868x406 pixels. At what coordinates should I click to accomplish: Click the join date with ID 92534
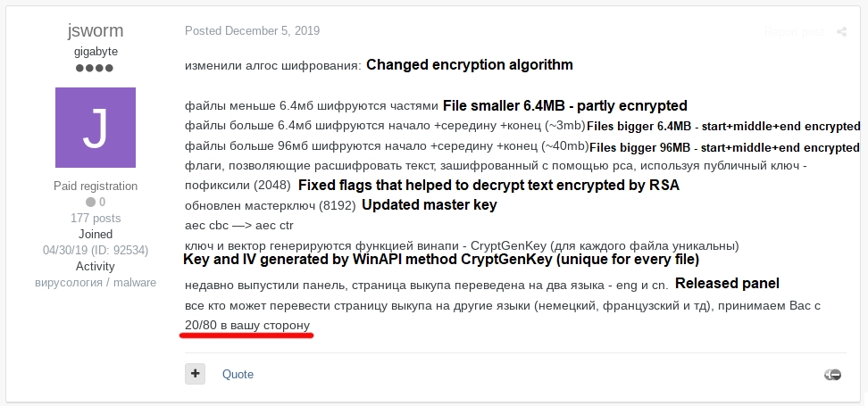(x=96, y=250)
